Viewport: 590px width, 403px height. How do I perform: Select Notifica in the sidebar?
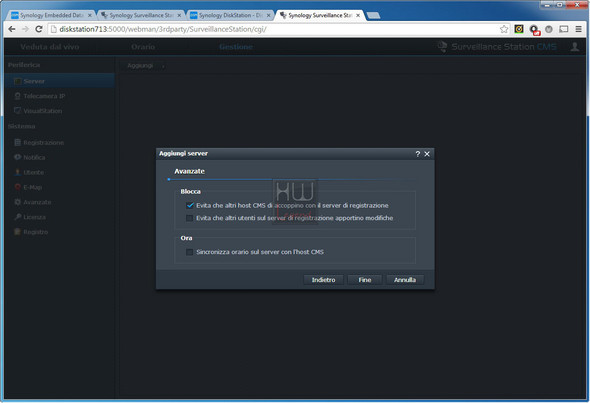coord(60,157)
